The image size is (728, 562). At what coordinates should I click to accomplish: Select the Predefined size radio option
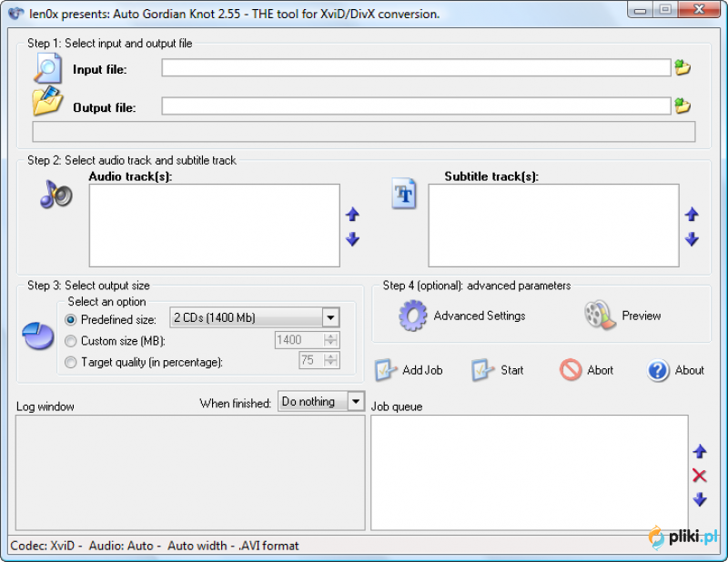coord(71,320)
